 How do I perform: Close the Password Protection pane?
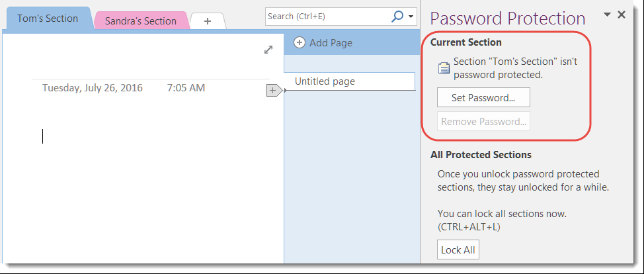(621, 15)
